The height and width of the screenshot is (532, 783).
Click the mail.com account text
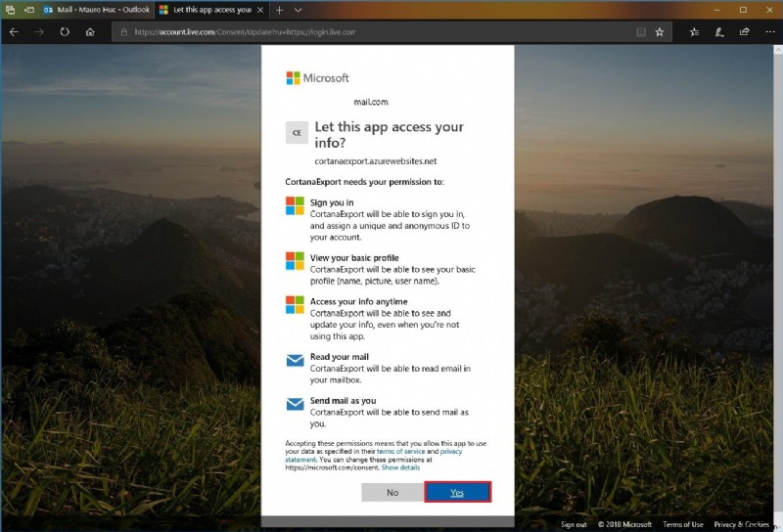pyautogui.click(x=371, y=102)
